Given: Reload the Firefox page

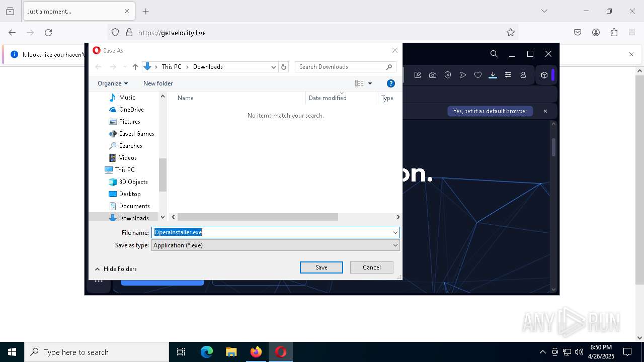Looking at the screenshot, I should (48, 33).
